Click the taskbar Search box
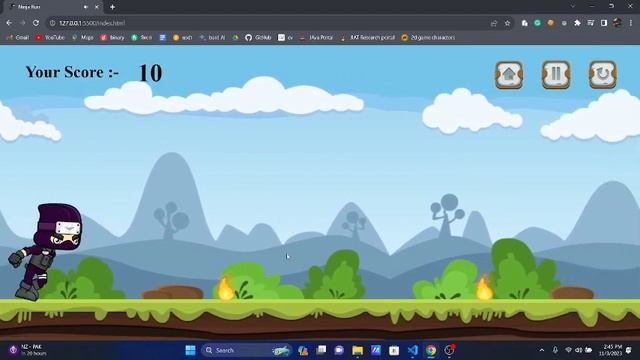Viewport: 640px width, 360px height. (x=247, y=350)
